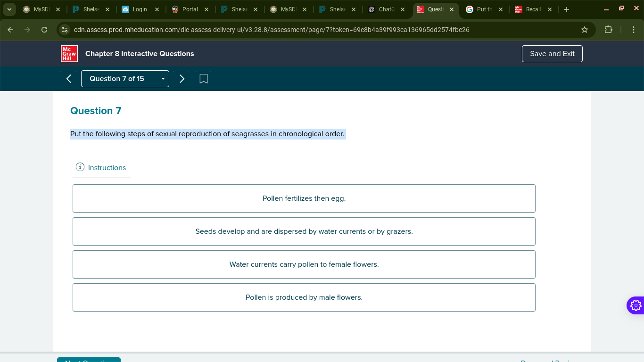Close the Portal tab
Image resolution: width=644 pixels, height=362 pixels.
206,9
